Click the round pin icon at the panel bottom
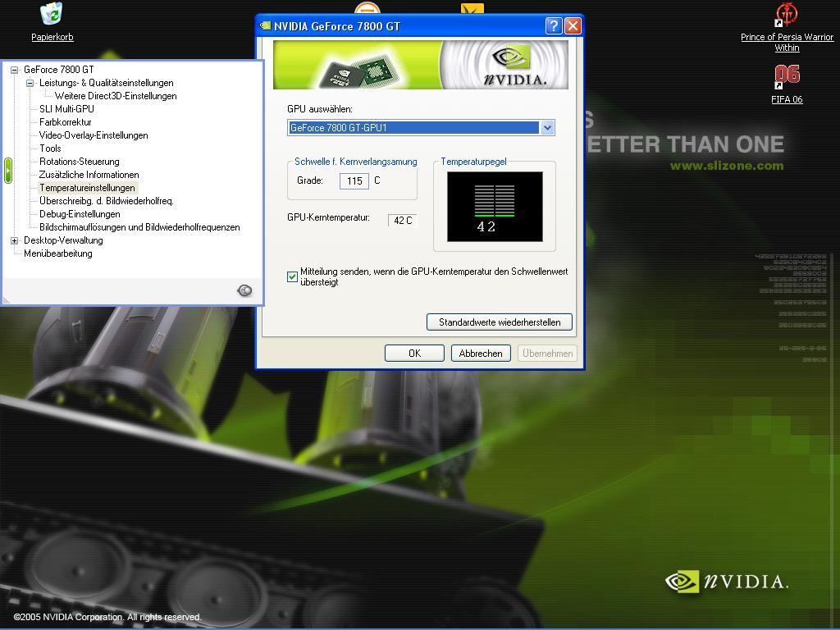Viewport: 840px width, 630px height. coord(244,290)
